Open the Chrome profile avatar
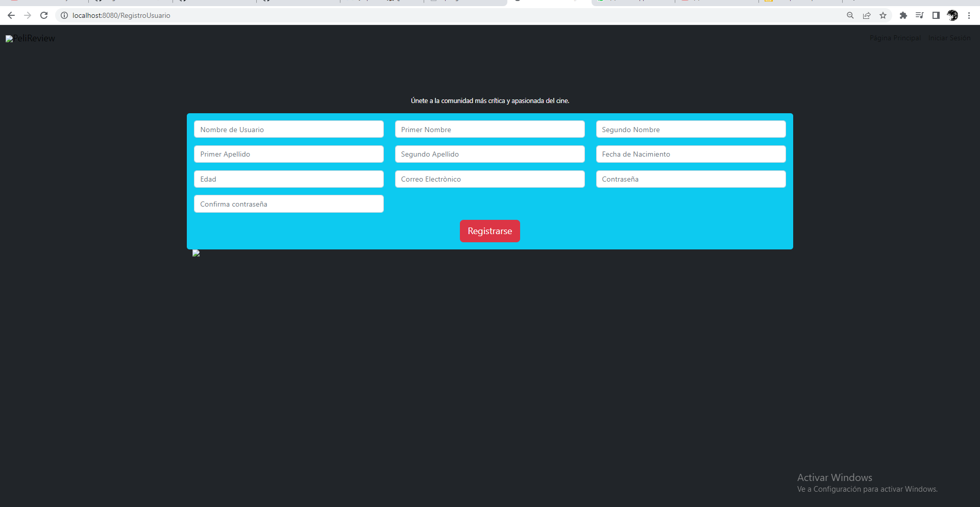This screenshot has width=980, height=507. point(952,15)
